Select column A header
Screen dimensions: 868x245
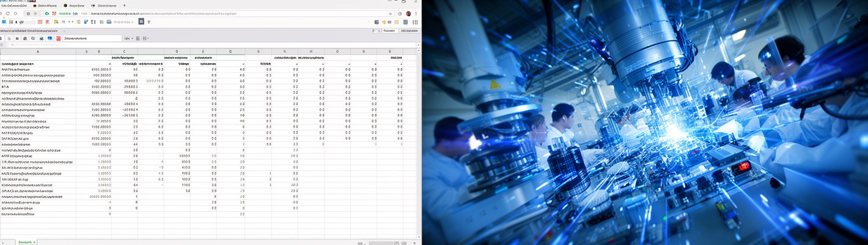pyautogui.click(x=38, y=52)
